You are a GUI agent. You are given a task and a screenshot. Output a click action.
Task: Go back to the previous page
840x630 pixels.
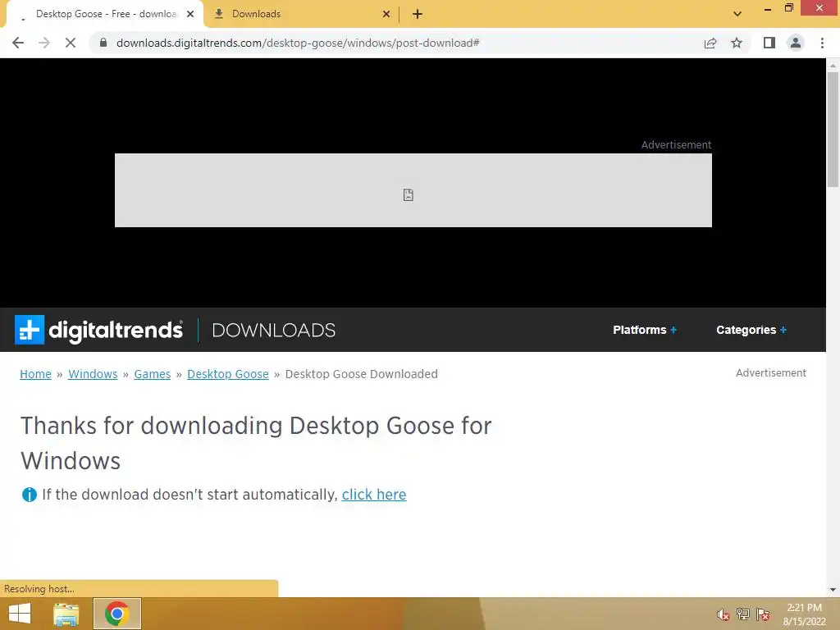pyautogui.click(x=18, y=43)
